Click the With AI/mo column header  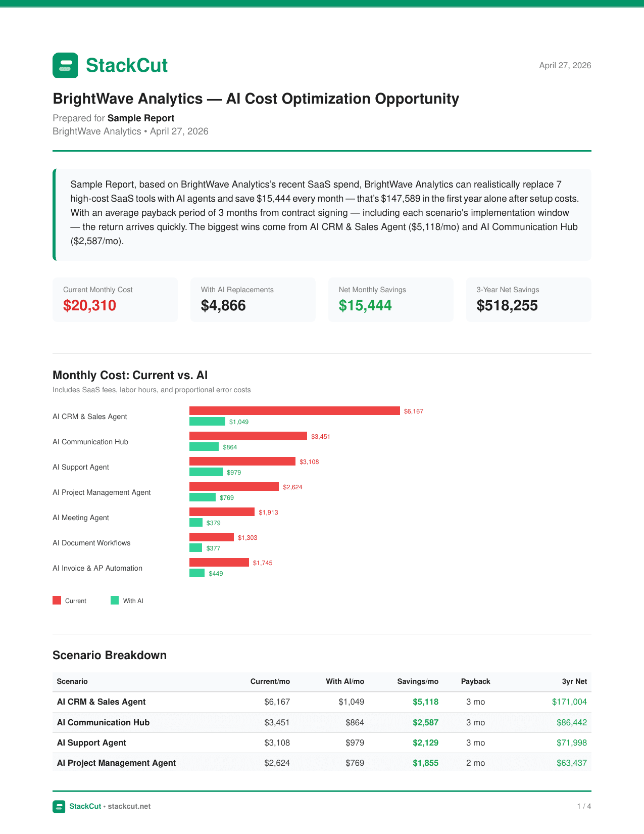pos(345,681)
